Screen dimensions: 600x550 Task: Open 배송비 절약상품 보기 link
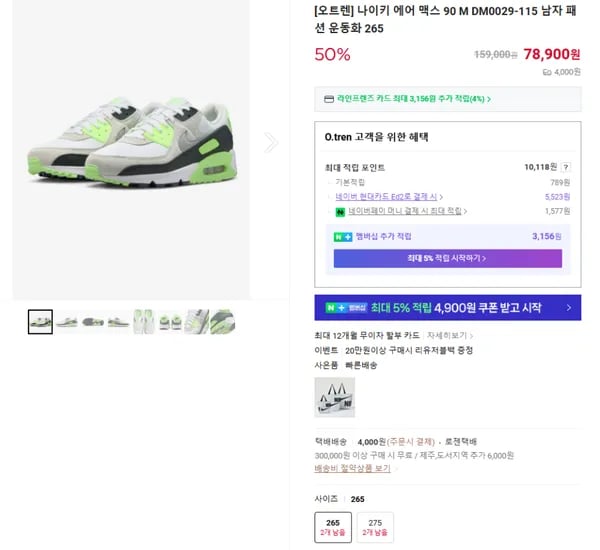352,468
